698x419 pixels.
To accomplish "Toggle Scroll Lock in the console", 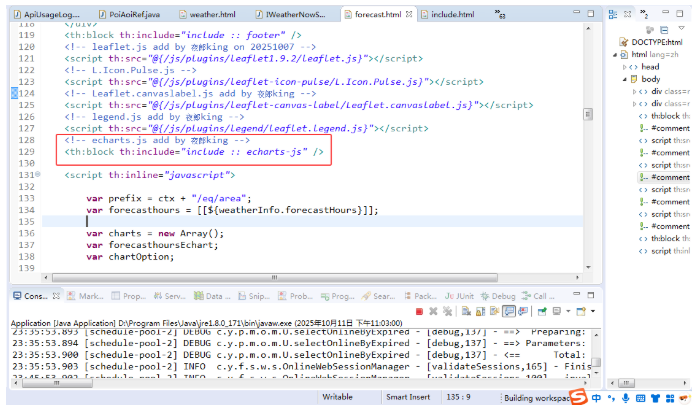I will point(480,311).
